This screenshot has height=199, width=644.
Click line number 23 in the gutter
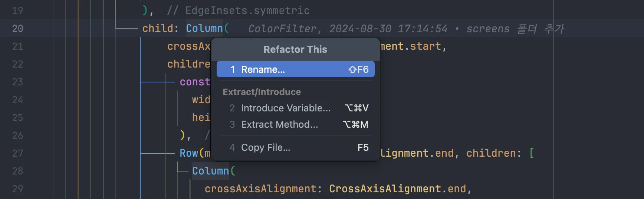point(17,82)
